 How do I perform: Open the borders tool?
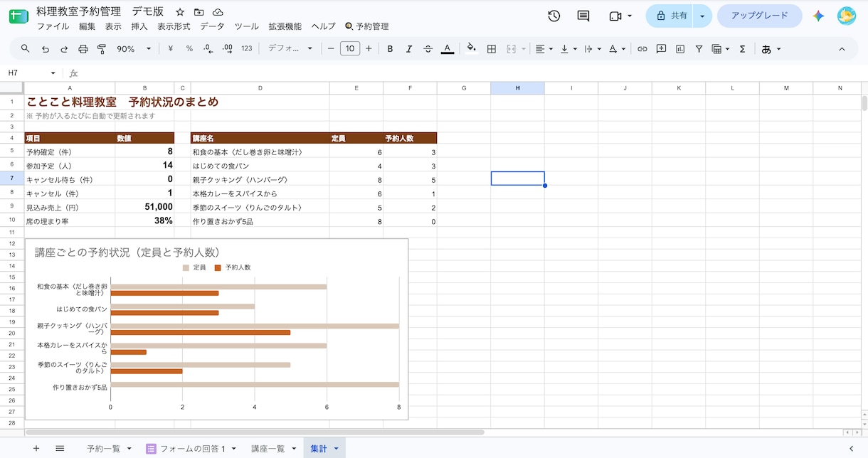[491, 49]
